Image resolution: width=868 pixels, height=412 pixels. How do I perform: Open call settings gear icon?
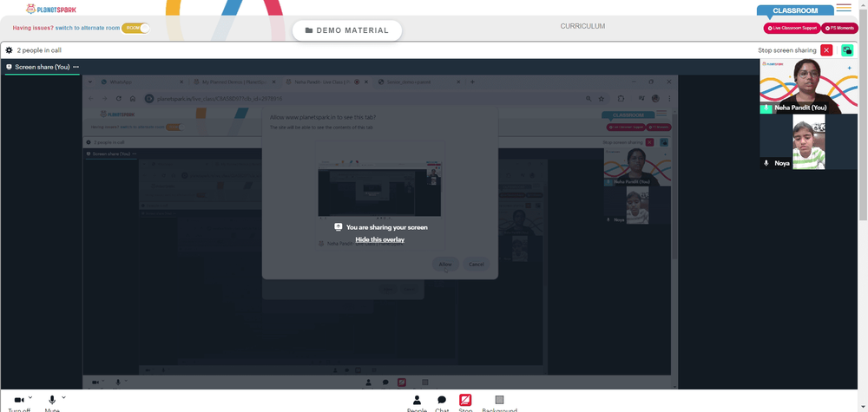coord(9,50)
